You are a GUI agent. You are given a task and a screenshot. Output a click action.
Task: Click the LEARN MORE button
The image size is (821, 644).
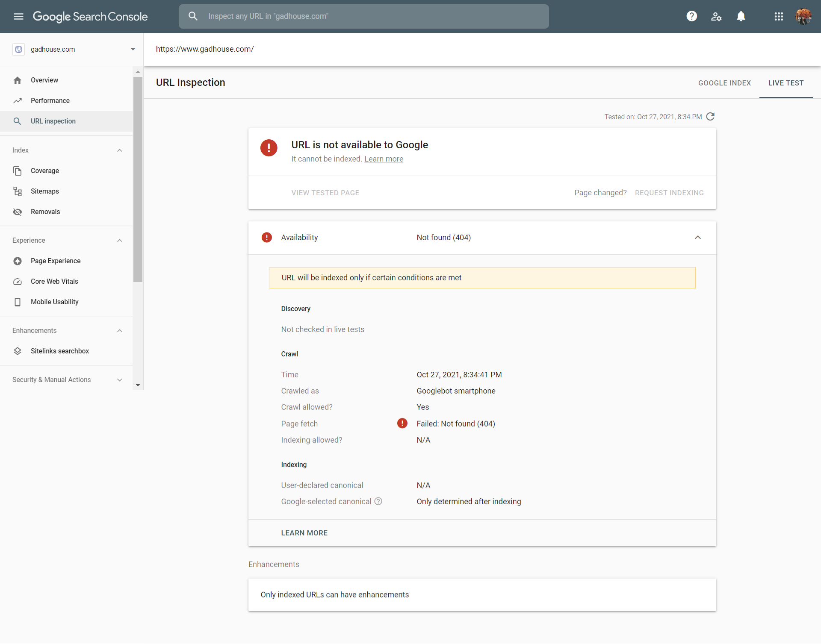[x=304, y=533]
